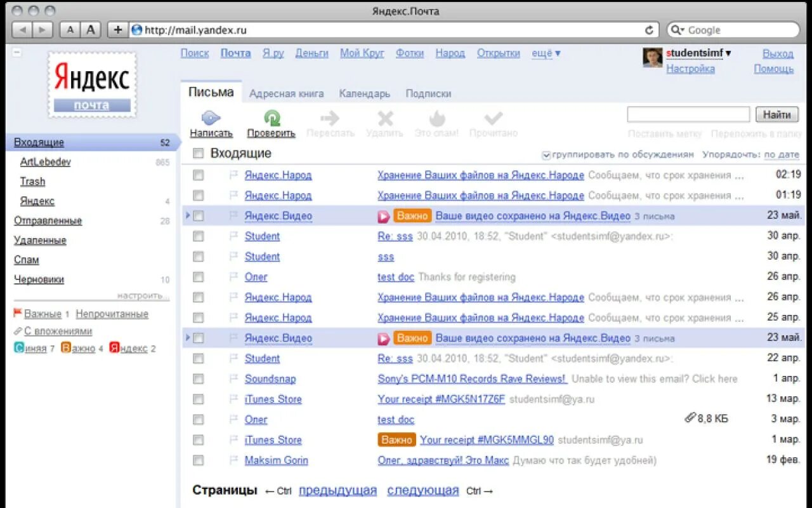Click the red Яндекс label icon in sidebar
Screen dimensions: 812x508
[114, 347]
